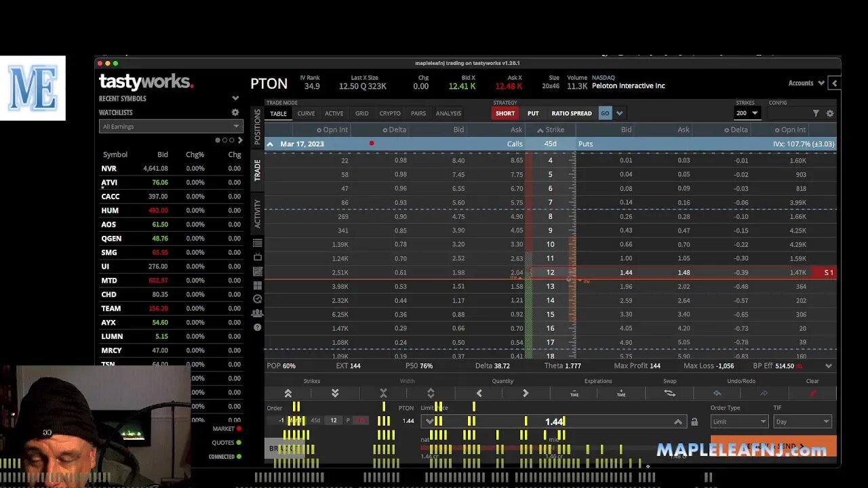Open TIF Day dropdown
868x488 pixels.
802,422
